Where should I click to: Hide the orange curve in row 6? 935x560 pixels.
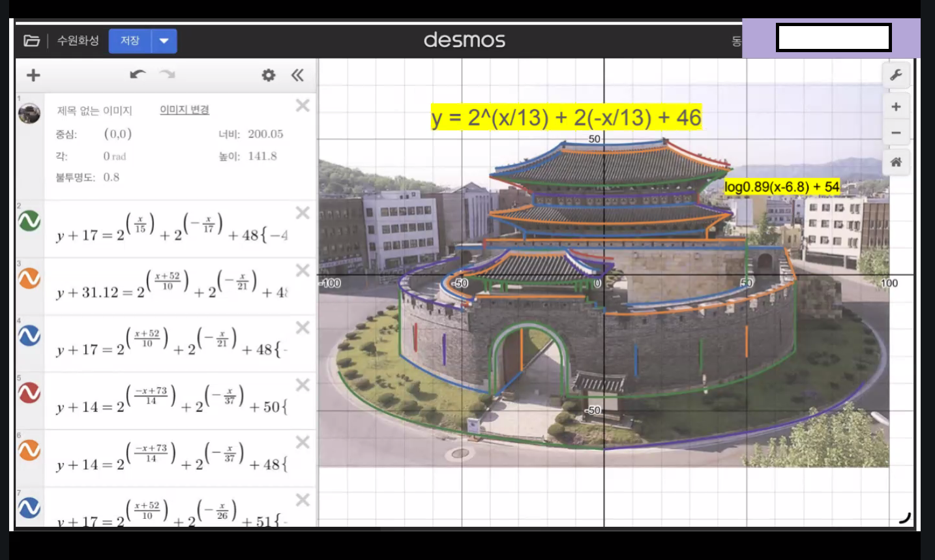29,450
